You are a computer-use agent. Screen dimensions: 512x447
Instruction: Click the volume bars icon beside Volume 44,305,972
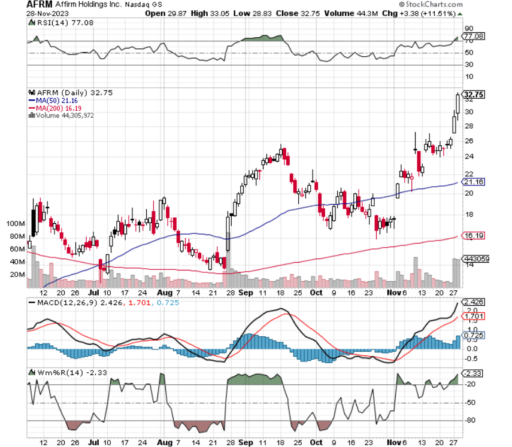click(x=32, y=115)
